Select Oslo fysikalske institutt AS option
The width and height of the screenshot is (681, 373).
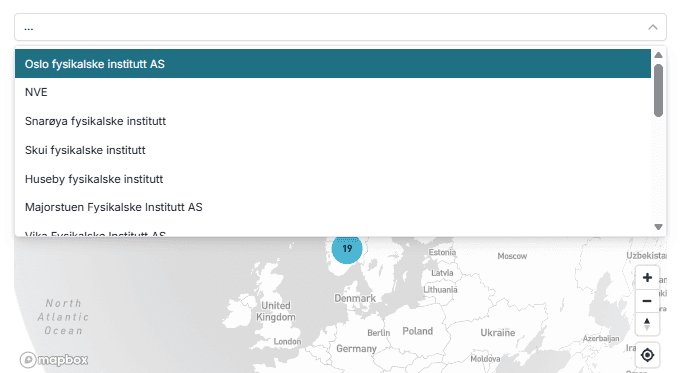(333, 64)
